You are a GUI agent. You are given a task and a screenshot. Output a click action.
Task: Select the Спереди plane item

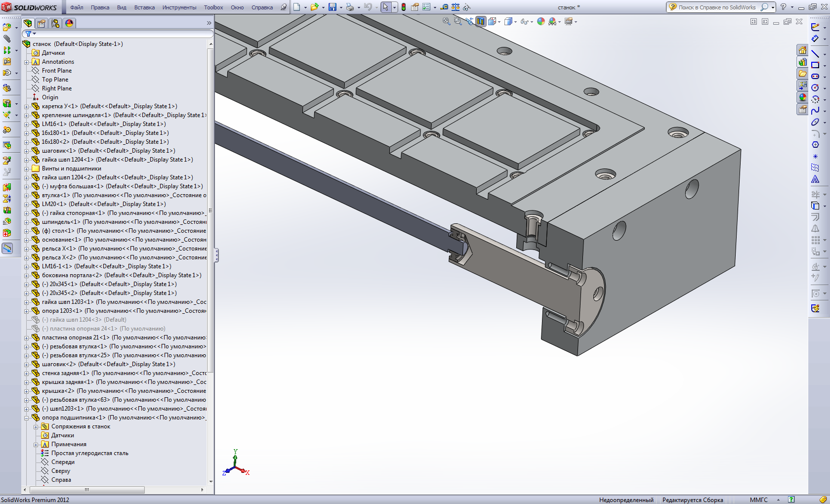click(x=63, y=462)
